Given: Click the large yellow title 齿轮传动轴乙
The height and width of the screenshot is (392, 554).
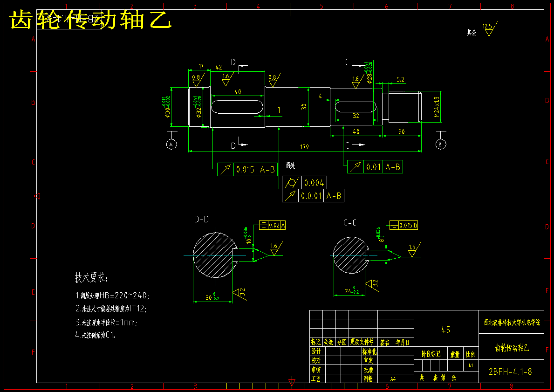Looking at the screenshot, I should (91, 20).
